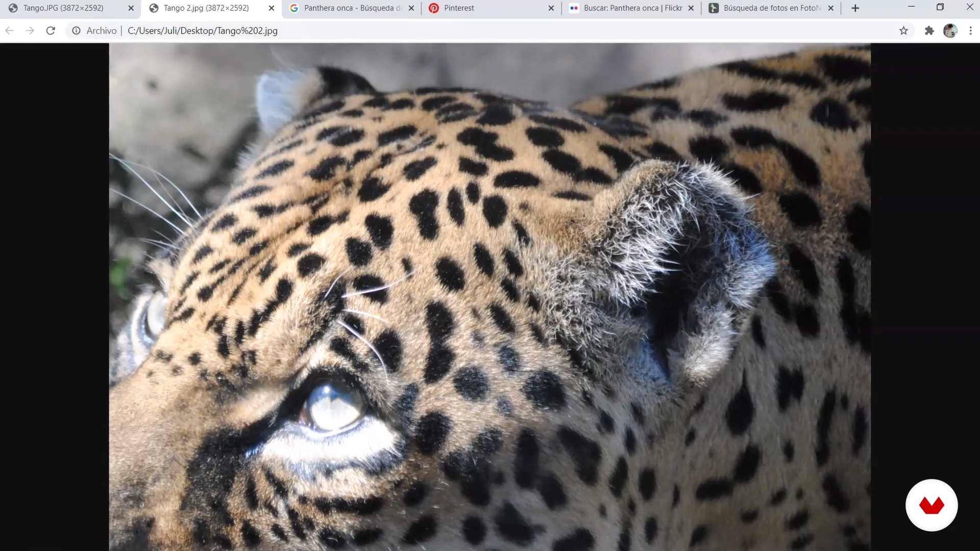Close the Panthera onca Google tab
Screen dimensions: 980x551
[411, 8]
